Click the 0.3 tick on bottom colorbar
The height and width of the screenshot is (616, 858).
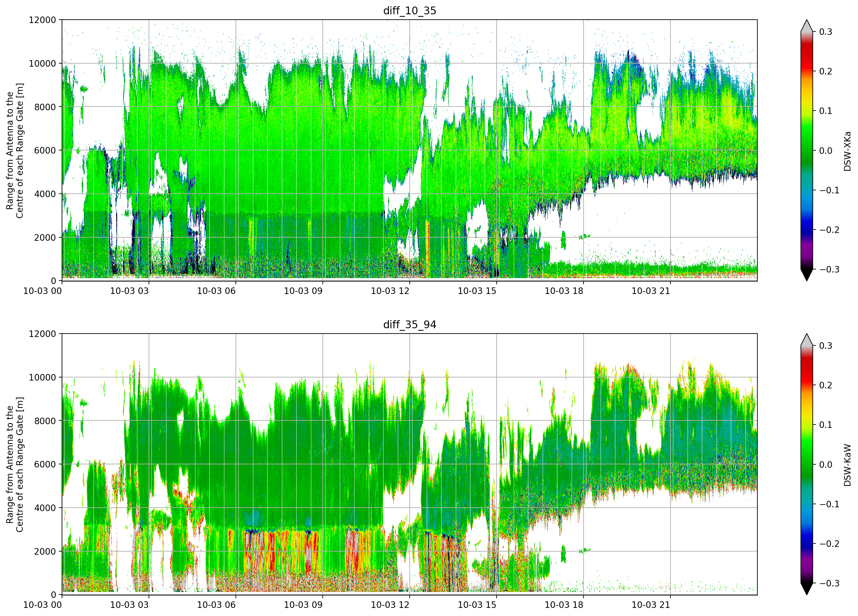point(826,345)
